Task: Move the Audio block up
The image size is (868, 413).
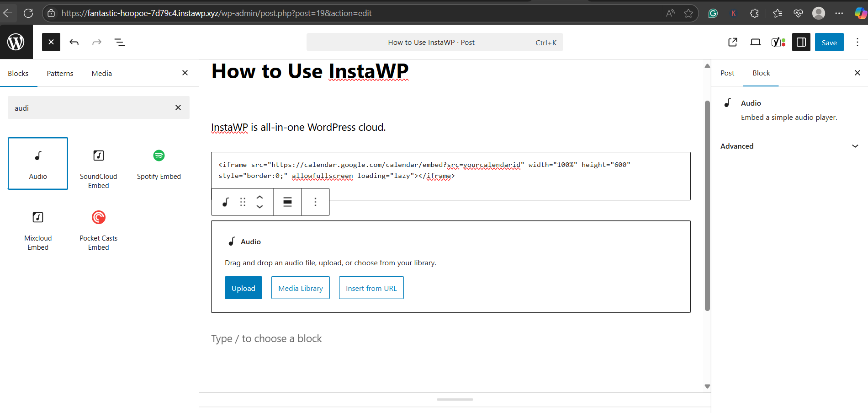Action: 259,197
